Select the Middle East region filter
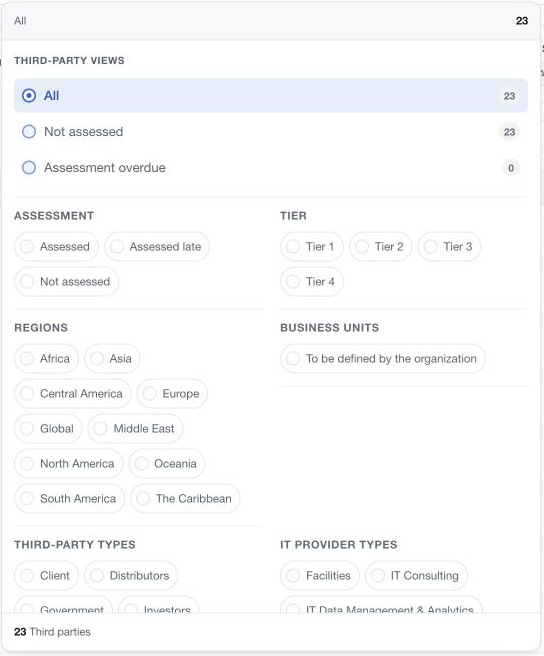 pos(136,428)
